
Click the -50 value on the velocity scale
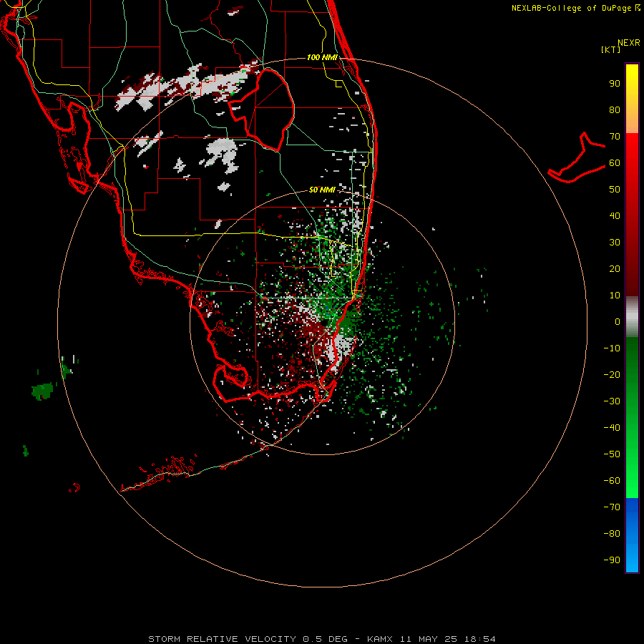click(x=612, y=454)
